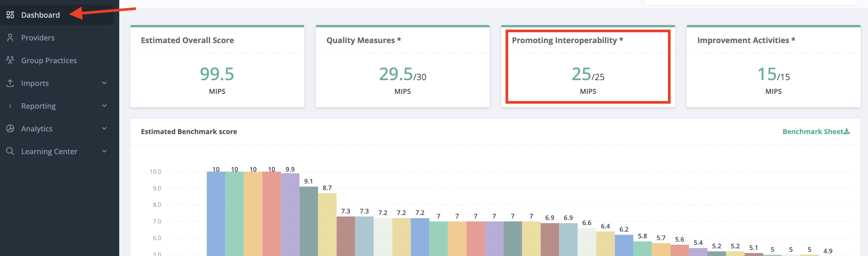This screenshot has height=256, width=868.
Task: Click the 5.4 value above its bar
Action: tap(698, 243)
